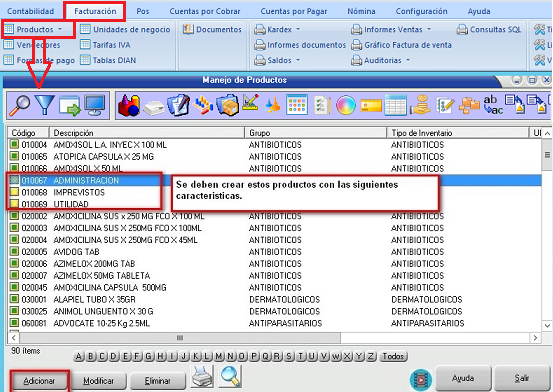Image resolution: width=553 pixels, height=392 pixels.
Task: Click the Eliminar button
Action: pos(157,381)
